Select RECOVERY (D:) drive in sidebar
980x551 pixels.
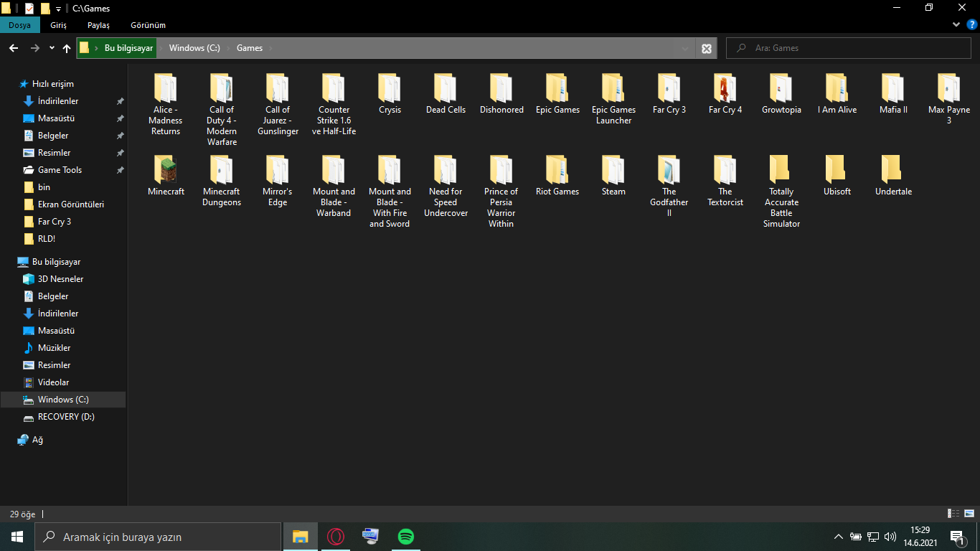click(66, 417)
